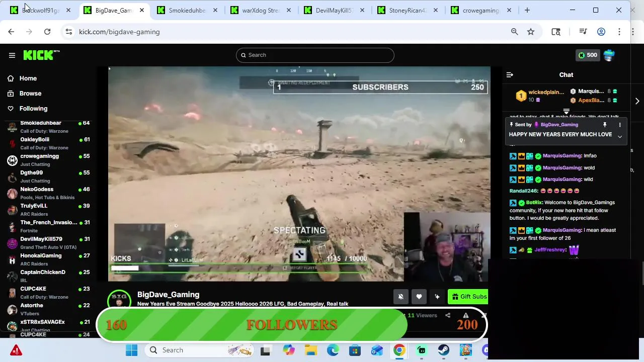Click the share stream icon
The height and width of the screenshot is (362, 644).
click(448, 315)
